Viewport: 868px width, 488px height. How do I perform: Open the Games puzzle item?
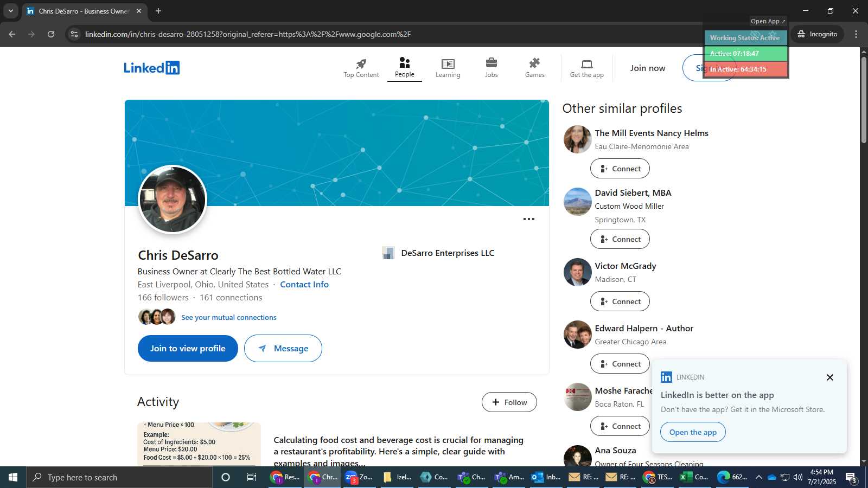[534, 68]
